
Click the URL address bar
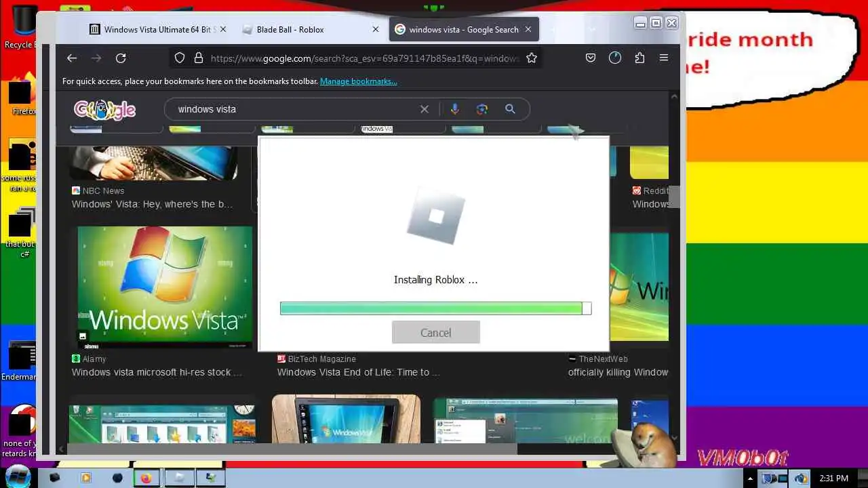click(365, 58)
